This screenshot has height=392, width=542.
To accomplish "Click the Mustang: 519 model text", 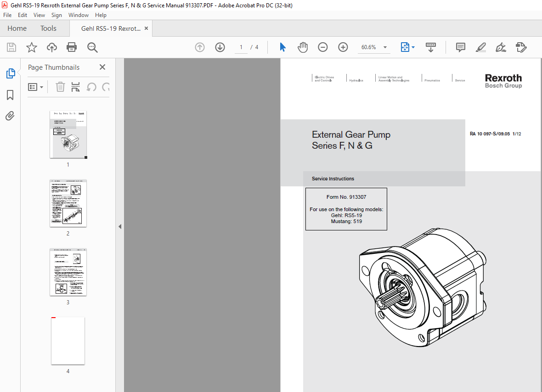I will tap(346, 221).
